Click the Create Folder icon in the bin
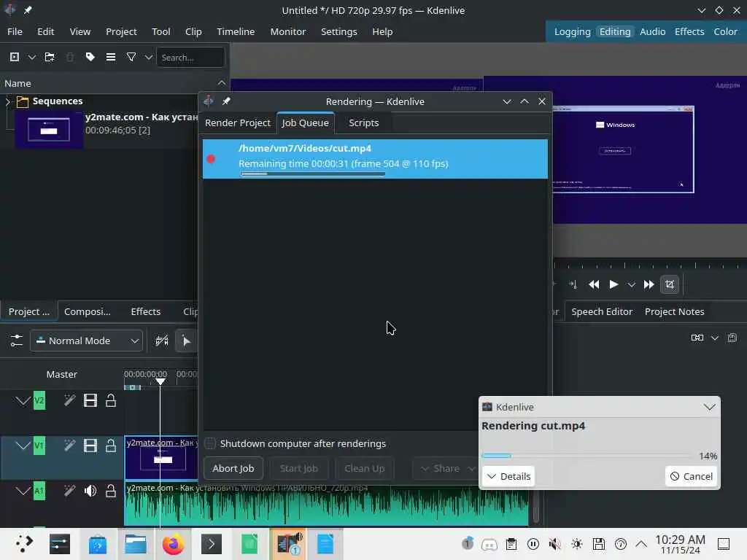This screenshot has height=560, width=747. pos(50,57)
